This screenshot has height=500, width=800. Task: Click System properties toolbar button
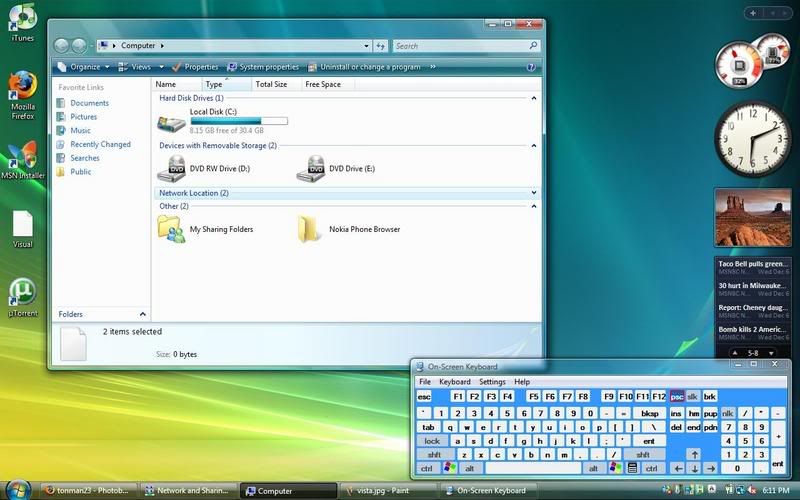[x=263, y=67]
